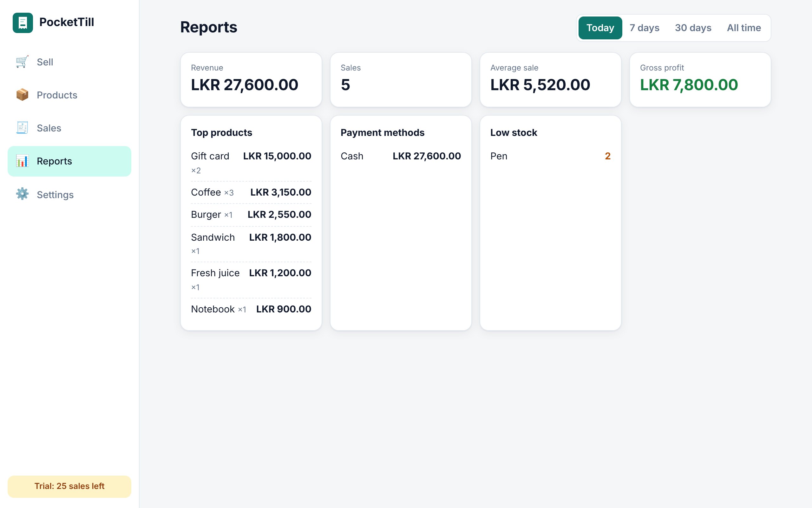The image size is (812, 508).
Task: Click the gear Settings icon
Action: pyautogui.click(x=22, y=194)
